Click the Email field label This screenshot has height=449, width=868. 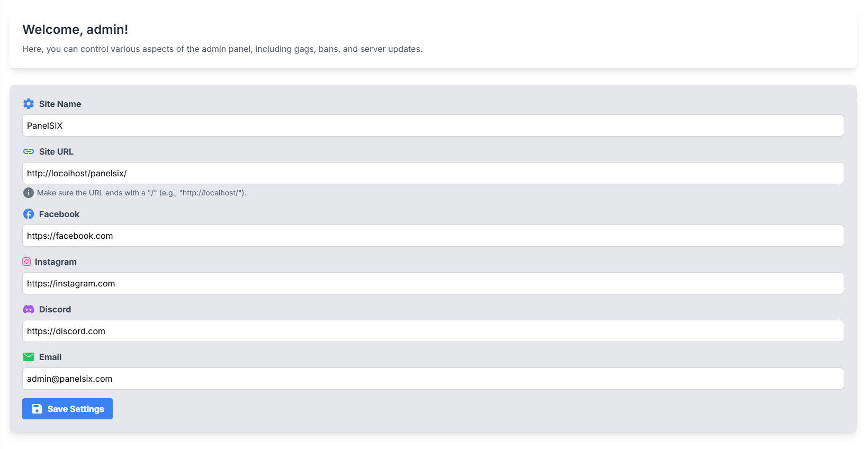coord(50,357)
